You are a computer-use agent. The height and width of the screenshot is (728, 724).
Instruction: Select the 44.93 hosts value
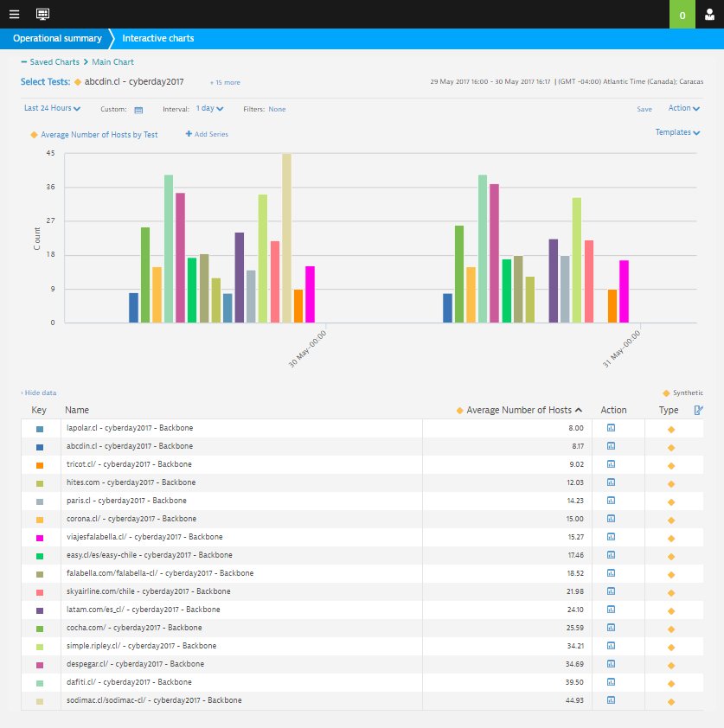tap(574, 700)
